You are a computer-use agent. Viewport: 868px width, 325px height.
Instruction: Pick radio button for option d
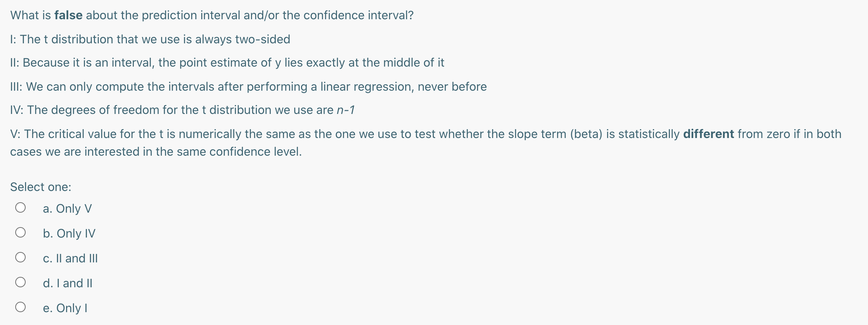coord(20,282)
